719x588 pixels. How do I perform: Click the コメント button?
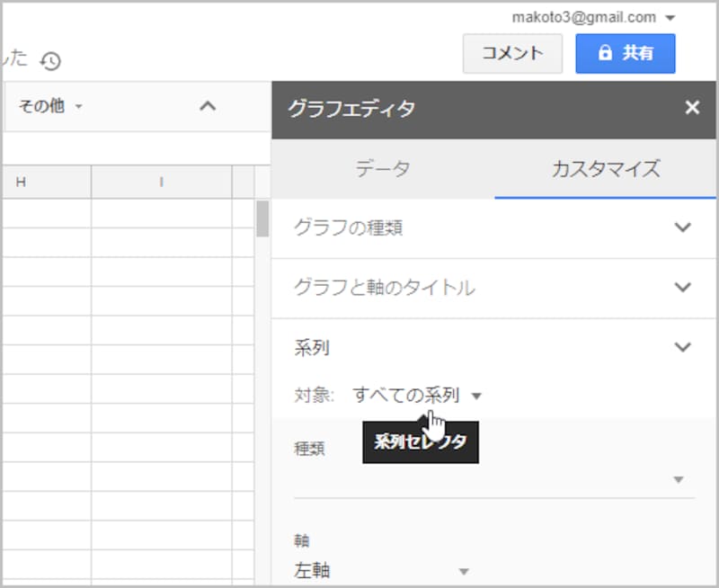(512, 53)
